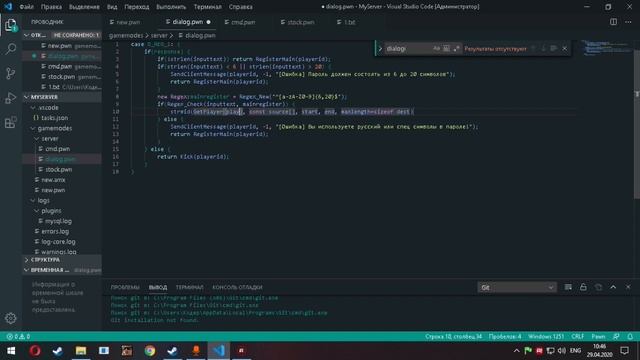Switch to the ТЕРМИНАЛ panel tab
Screen dimensions: 640x360
[x=189, y=287]
